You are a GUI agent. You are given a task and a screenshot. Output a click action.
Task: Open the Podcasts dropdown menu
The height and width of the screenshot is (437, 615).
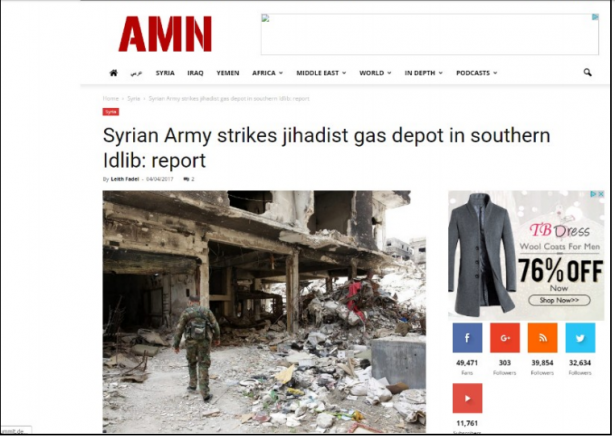tap(476, 73)
